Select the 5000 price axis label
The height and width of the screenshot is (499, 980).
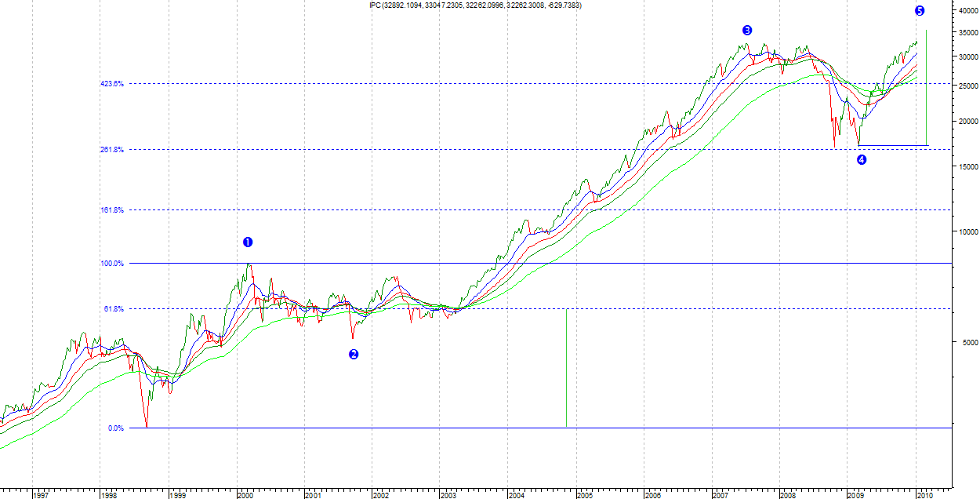[x=969, y=342]
